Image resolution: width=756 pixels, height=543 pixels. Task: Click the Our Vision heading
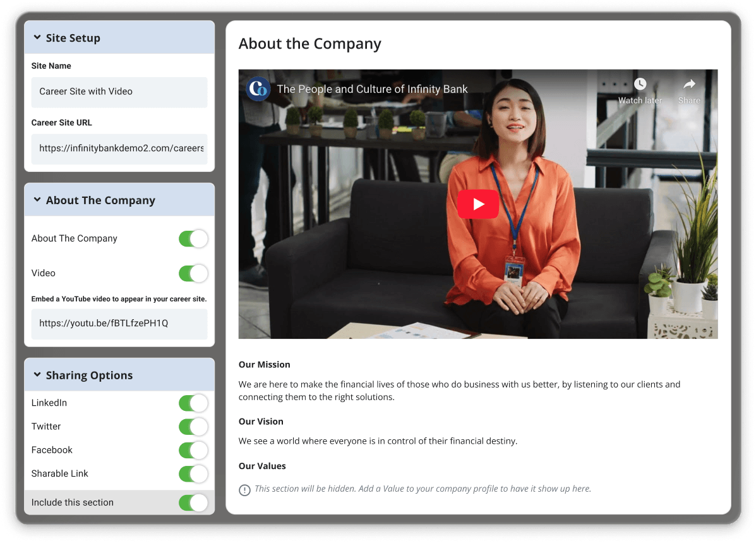(261, 422)
